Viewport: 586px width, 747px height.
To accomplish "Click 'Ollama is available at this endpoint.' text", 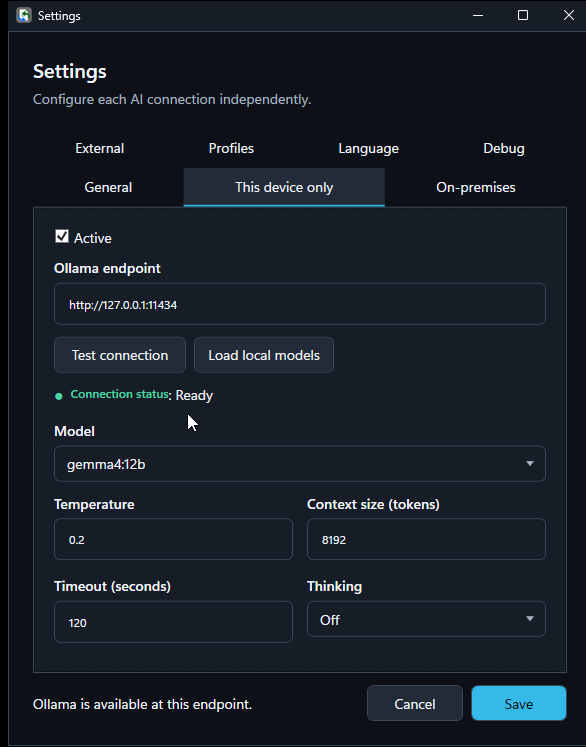I will 142,704.
